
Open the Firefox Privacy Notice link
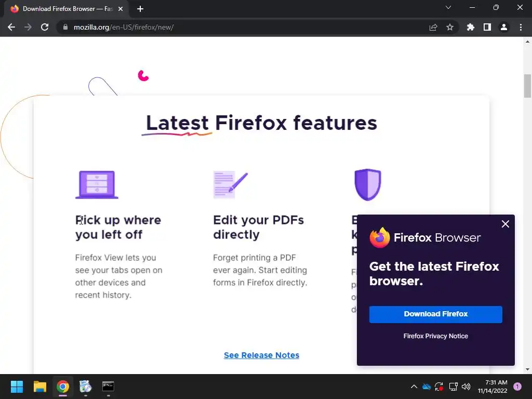pos(436,336)
